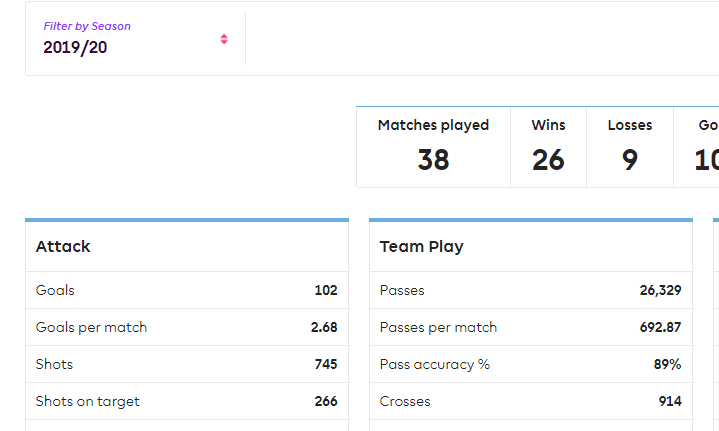Select the Pass accuracy % row
719x431 pixels.
[531, 364]
